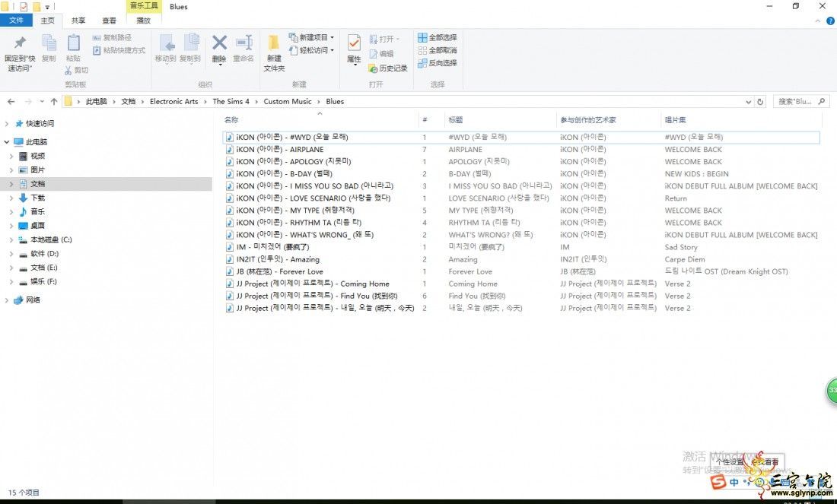
Task: Expand the 娱乐 (F:) drive node
Action: [11, 281]
